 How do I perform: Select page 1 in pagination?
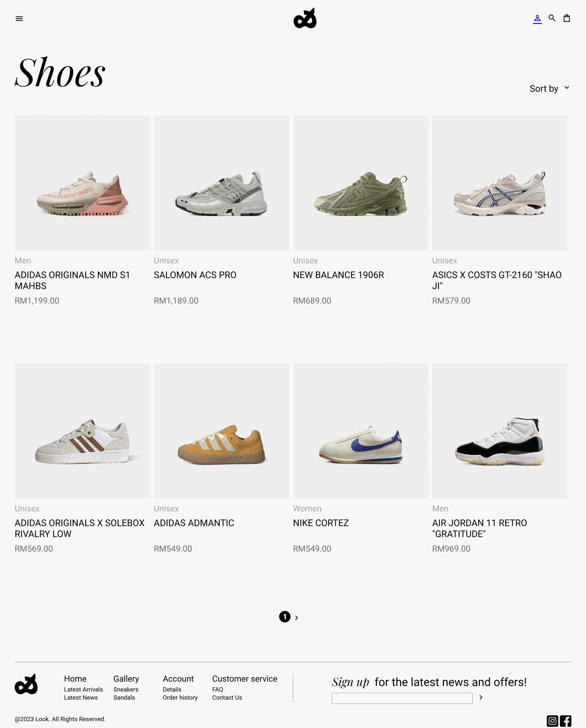coord(285,617)
